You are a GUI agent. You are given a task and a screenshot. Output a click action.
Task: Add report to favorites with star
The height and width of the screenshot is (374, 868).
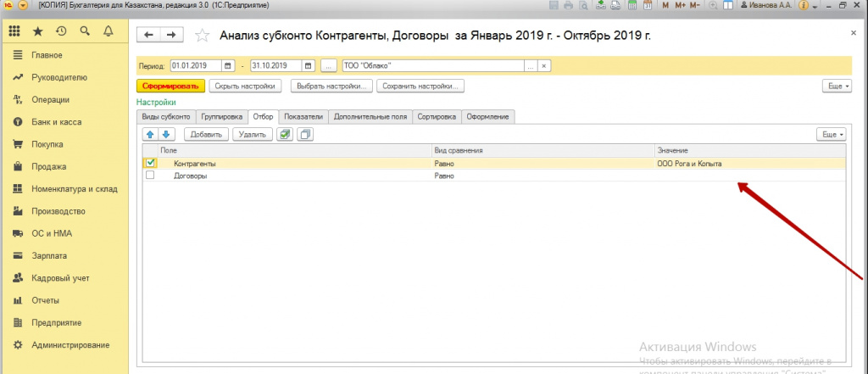[x=202, y=36]
